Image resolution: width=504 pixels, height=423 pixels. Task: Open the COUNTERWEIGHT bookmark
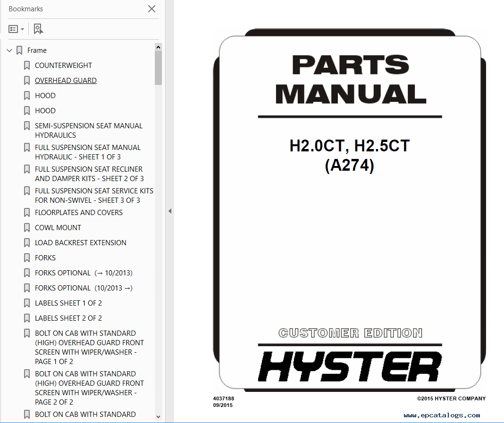tap(63, 66)
